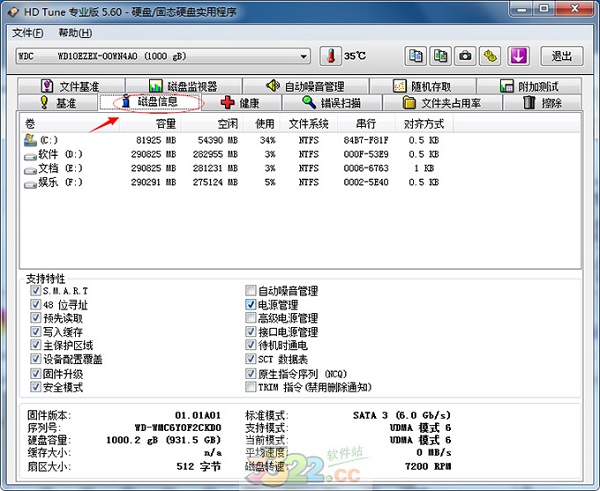Viewport: 600px width, 491px height.
Task: Open the 磁盘监视器 tab
Action: (183, 87)
